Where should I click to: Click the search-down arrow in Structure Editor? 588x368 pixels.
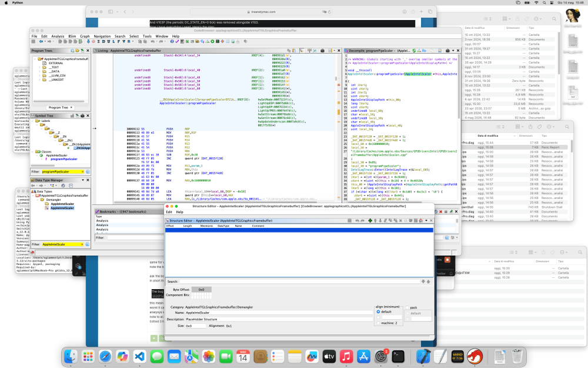pos(423,281)
